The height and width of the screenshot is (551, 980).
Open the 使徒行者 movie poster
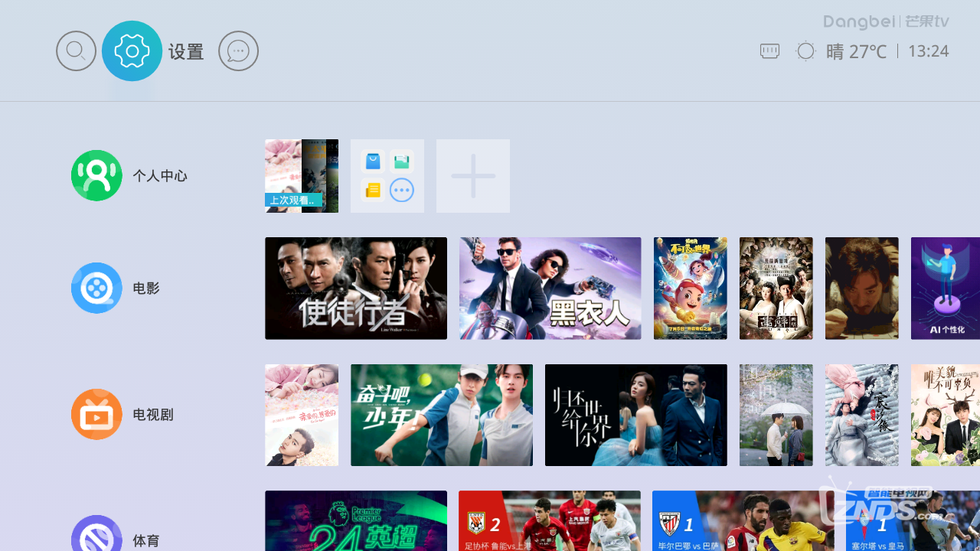click(356, 289)
